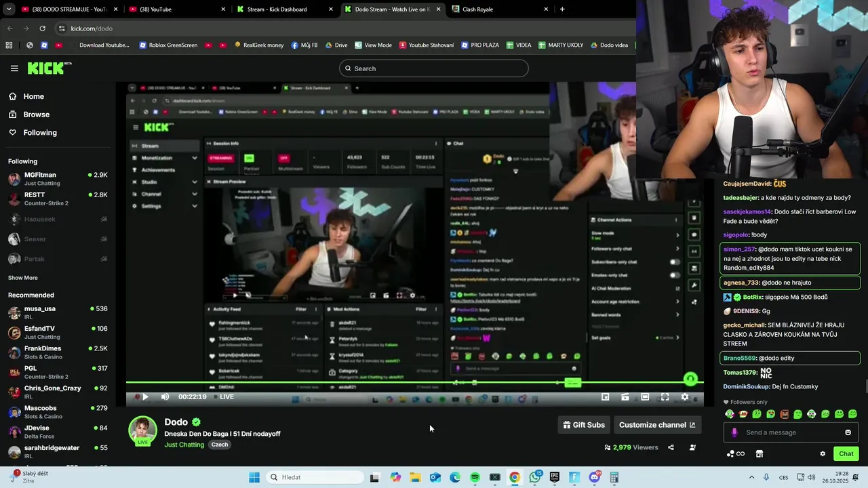Screen dimensions: 868x488
Task: Expand Show More followed channels
Action: [x=23, y=278]
